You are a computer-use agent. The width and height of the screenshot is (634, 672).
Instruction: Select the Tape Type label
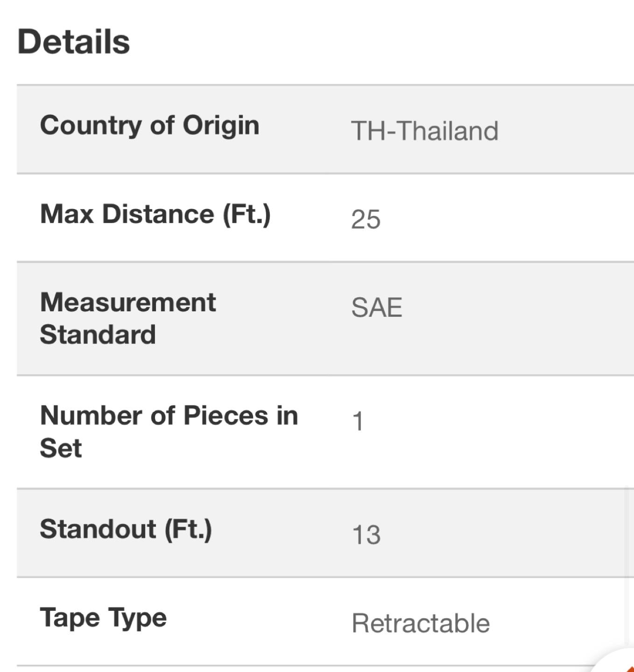coord(103,618)
